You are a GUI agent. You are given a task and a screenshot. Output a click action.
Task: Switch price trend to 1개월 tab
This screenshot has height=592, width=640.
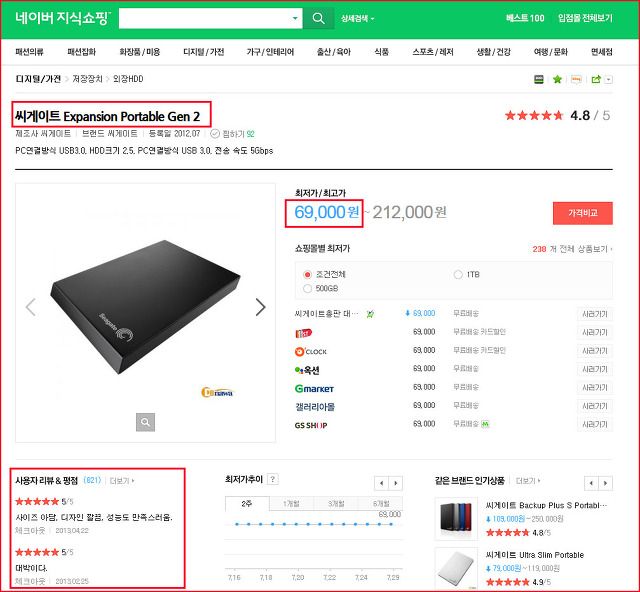coord(291,504)
